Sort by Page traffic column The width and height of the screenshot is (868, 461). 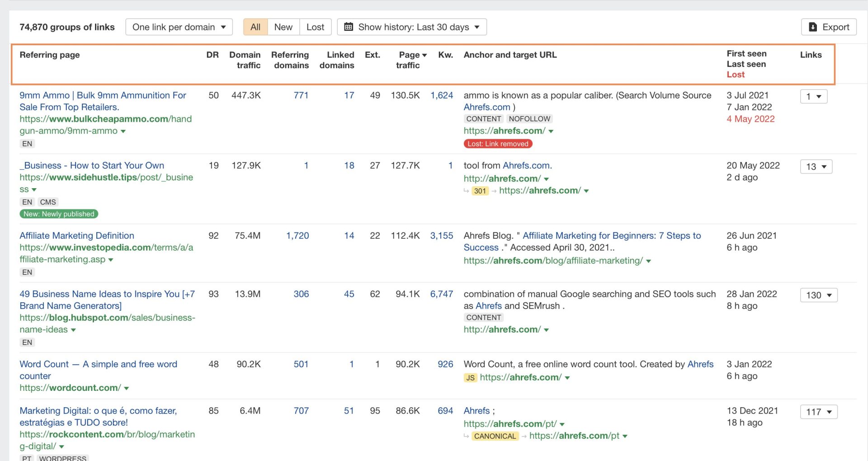pyautogui.click(x=411, y=60)
